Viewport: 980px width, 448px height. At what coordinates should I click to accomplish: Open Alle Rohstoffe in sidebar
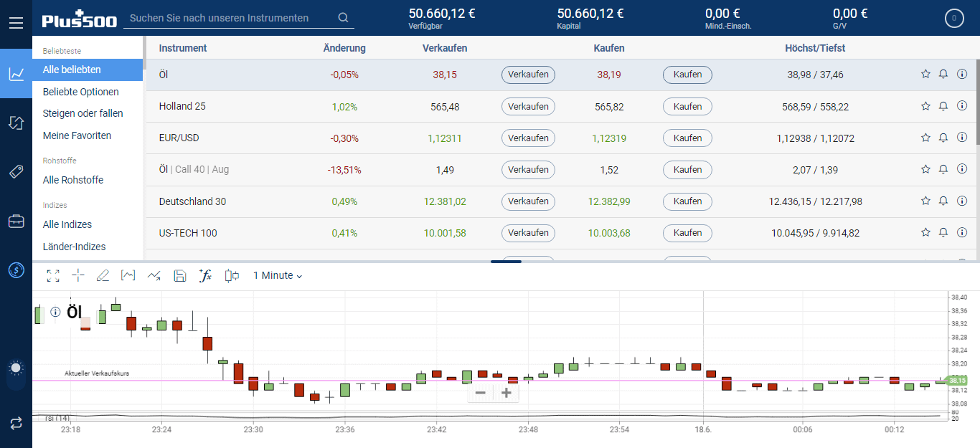click(73, 180)
